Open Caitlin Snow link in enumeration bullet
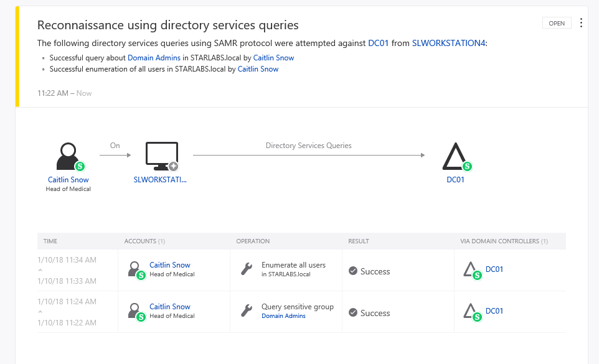Screen dimensions: 599x364 tap(258, 69)
